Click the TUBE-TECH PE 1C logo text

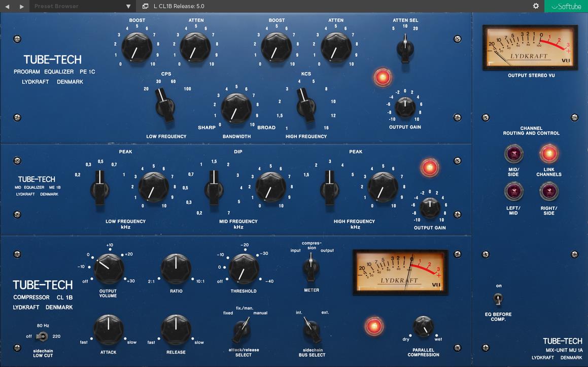52,59
